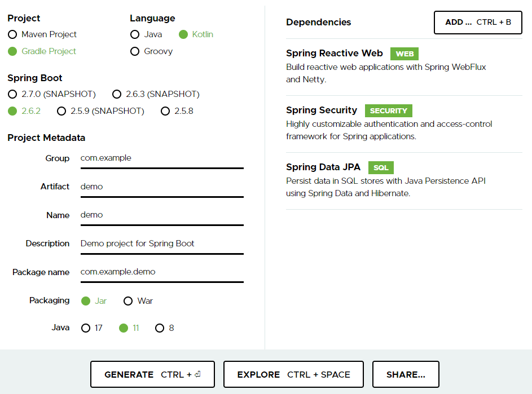
Task: Select Spring Boot 2.7.0 (SNAPSHOT)
Action: pos(12,94)
